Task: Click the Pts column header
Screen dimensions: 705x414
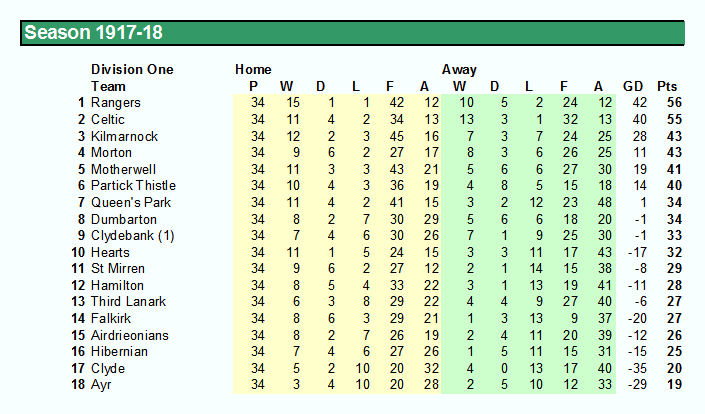Action: 667,86
